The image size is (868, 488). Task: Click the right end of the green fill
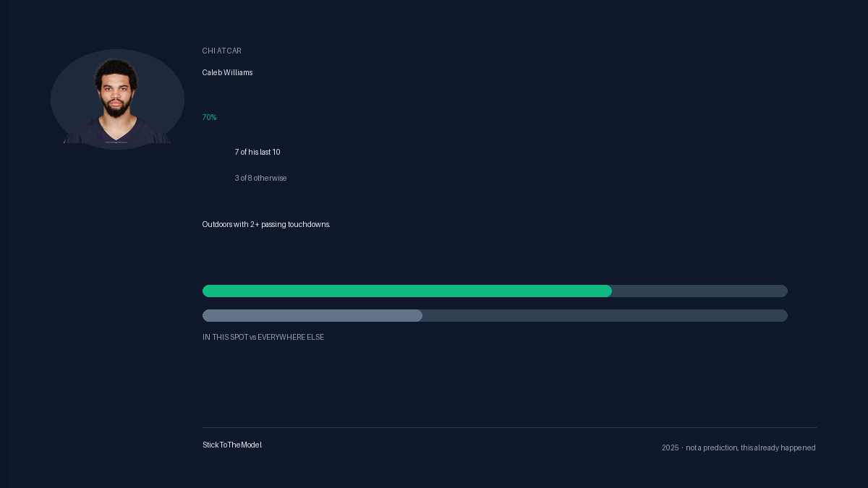pos(608,291)
